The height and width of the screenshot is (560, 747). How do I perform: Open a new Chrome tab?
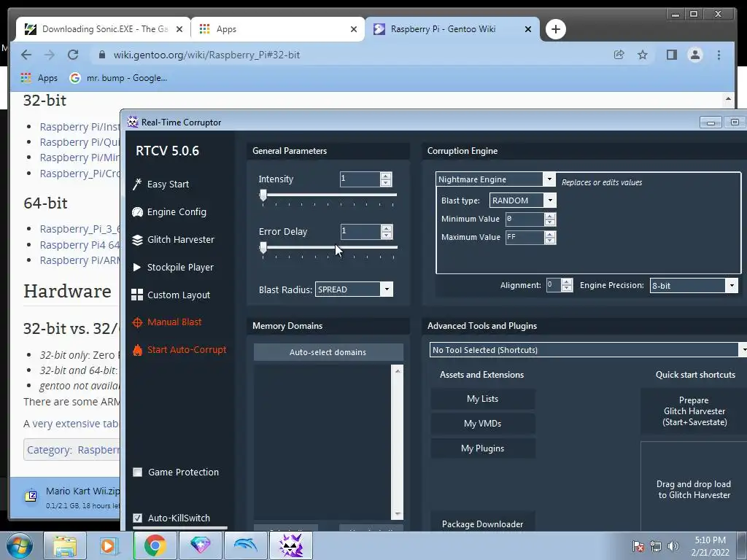pos(555,29)
